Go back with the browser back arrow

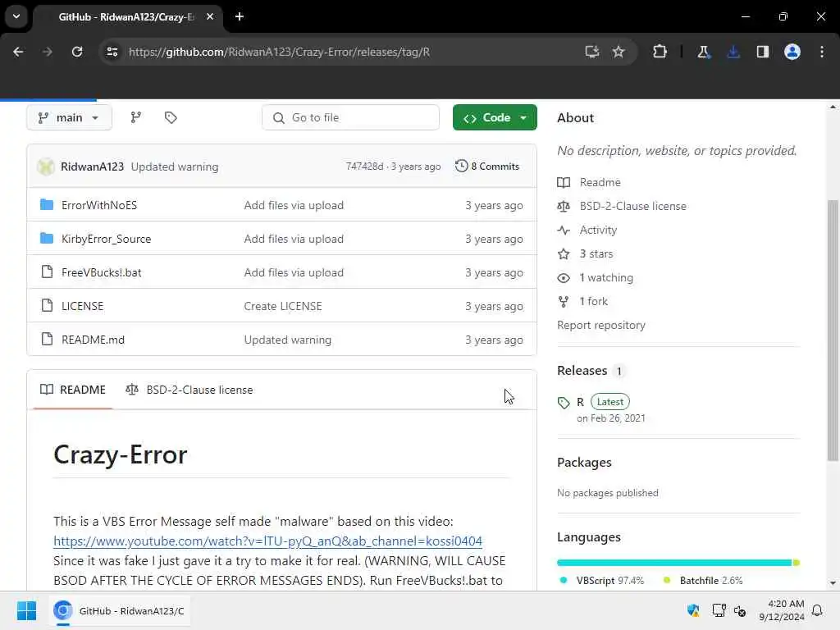click(18, 52)
